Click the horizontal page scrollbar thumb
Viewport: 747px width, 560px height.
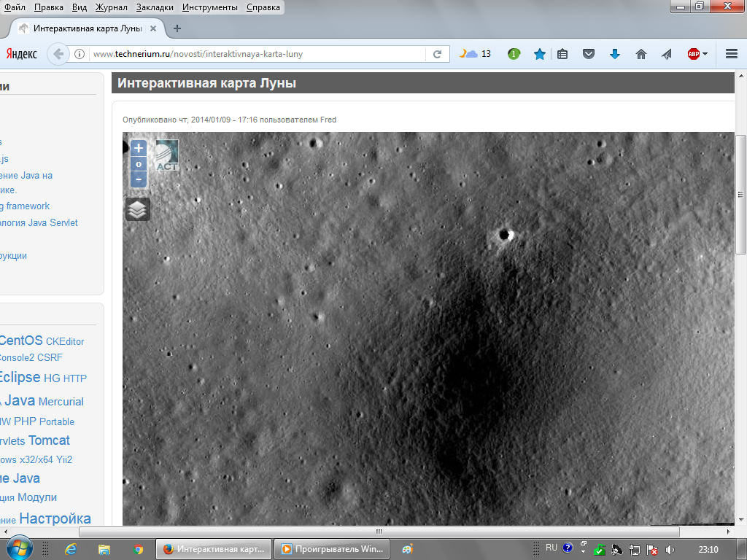tap(379, 532)
